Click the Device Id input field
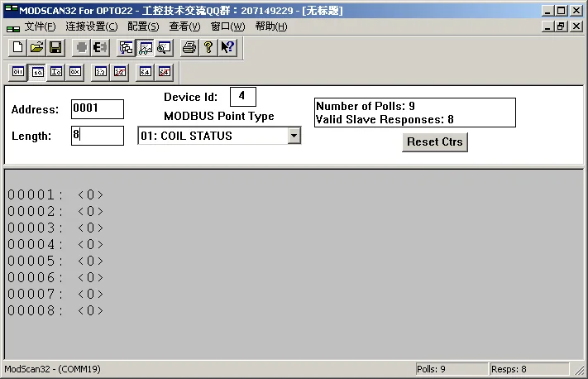 point(242,97)
